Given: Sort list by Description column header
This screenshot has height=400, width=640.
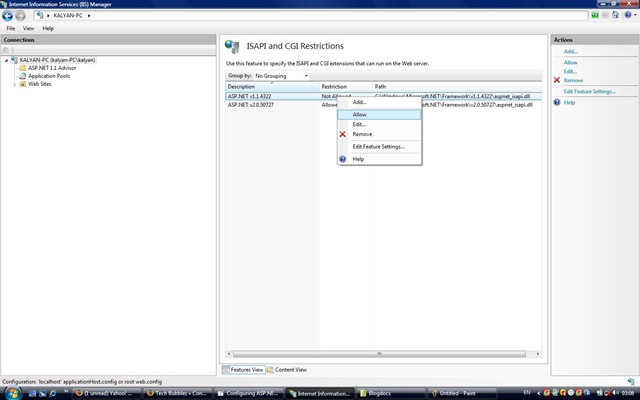Looking at the screenshot, I should pyautogui.click(x=270, y=87).
